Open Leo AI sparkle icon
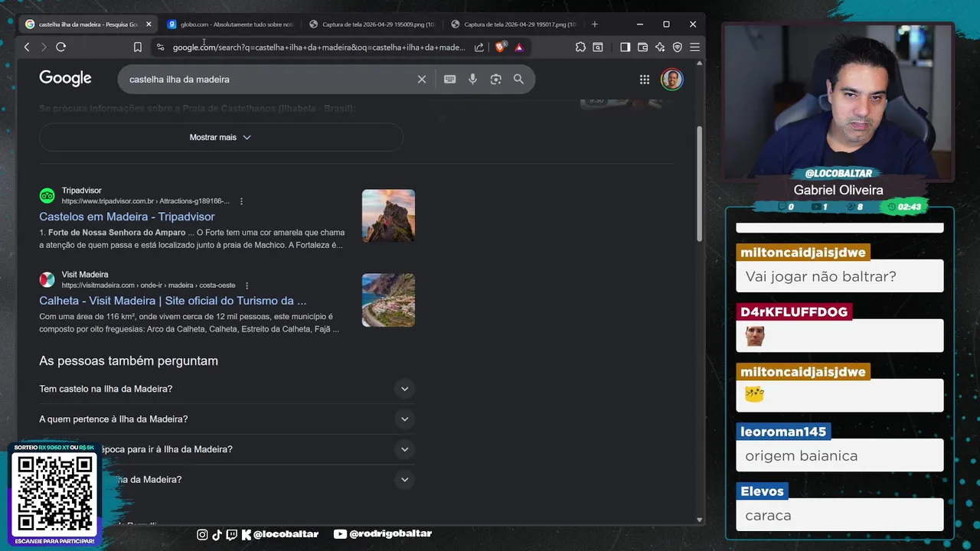Viewport: 980px width, 551px height. (660, 47)
